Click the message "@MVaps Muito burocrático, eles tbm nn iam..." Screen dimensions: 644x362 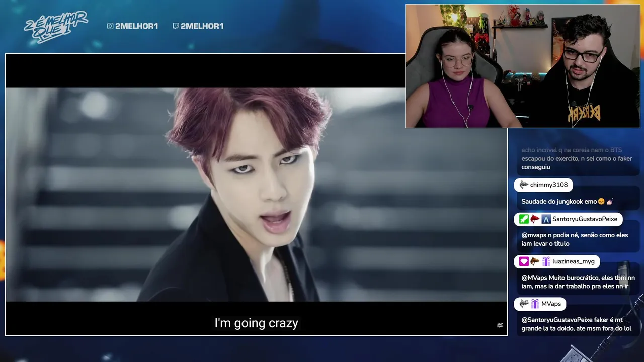pos(578,282)
